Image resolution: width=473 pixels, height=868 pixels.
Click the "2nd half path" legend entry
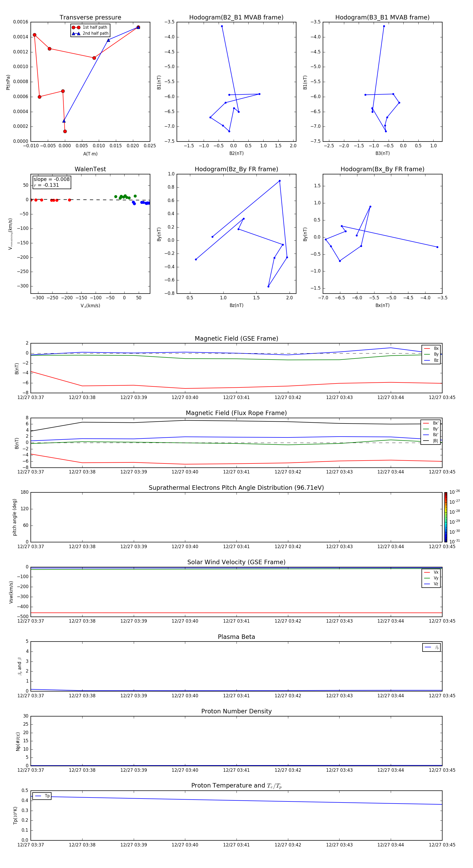click(x=90, y=33)
